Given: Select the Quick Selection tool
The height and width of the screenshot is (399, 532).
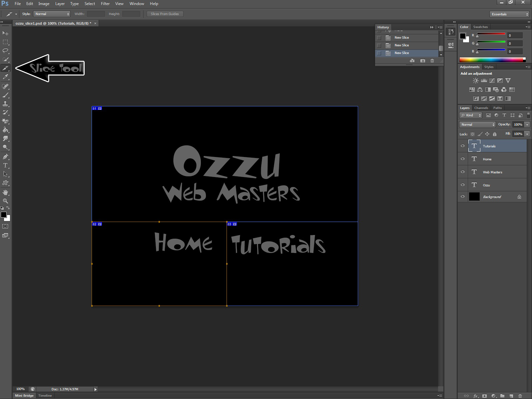Looking at the screenshot, I should [5, 59].
